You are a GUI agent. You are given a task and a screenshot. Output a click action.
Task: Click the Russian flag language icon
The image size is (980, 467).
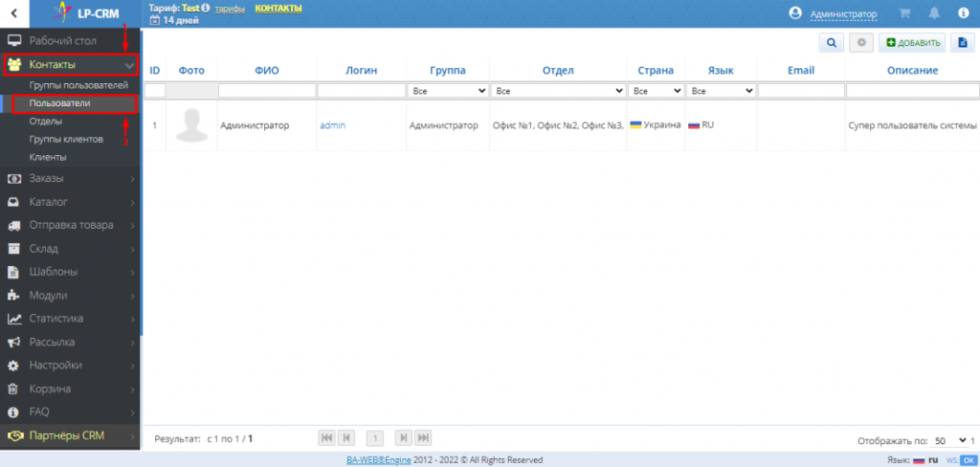point(919,460)
